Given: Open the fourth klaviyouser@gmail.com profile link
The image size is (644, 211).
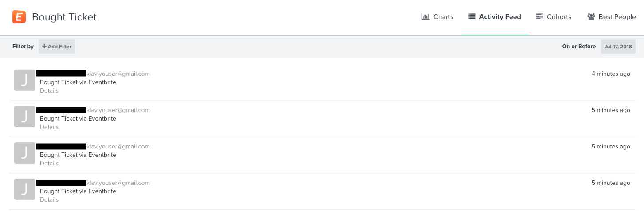Looking at the screenshot, I should pyautogui.click(x=118, y=183).
